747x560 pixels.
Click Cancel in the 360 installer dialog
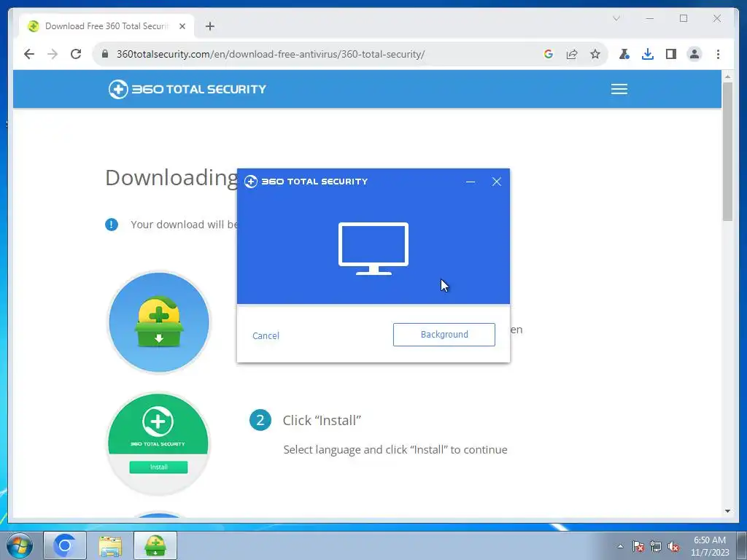266,335
